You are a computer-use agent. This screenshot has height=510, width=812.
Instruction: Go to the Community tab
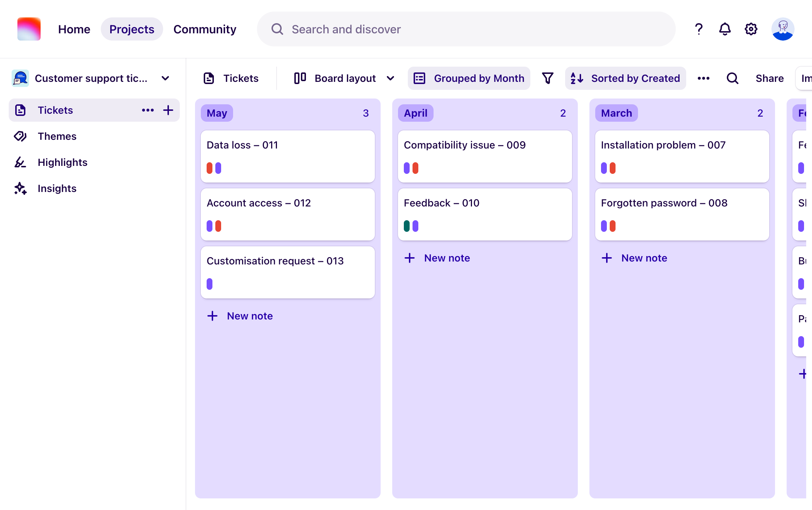click(x=205, y=29)
